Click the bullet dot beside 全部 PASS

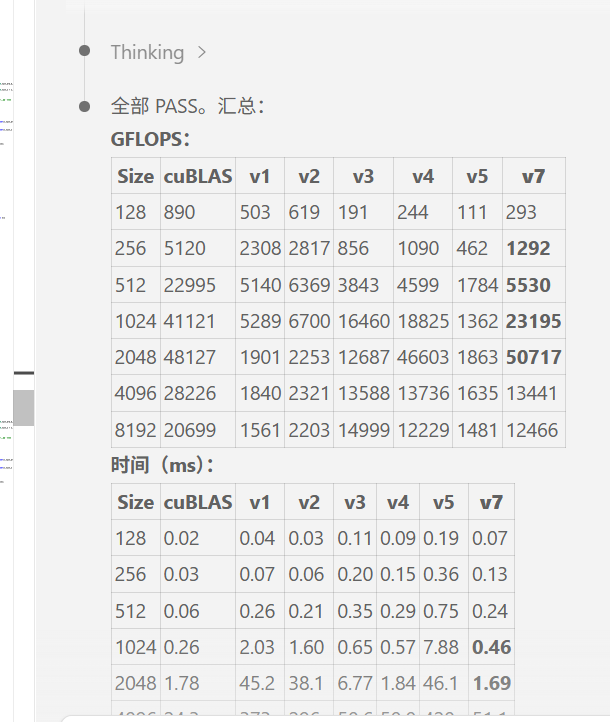84,106
